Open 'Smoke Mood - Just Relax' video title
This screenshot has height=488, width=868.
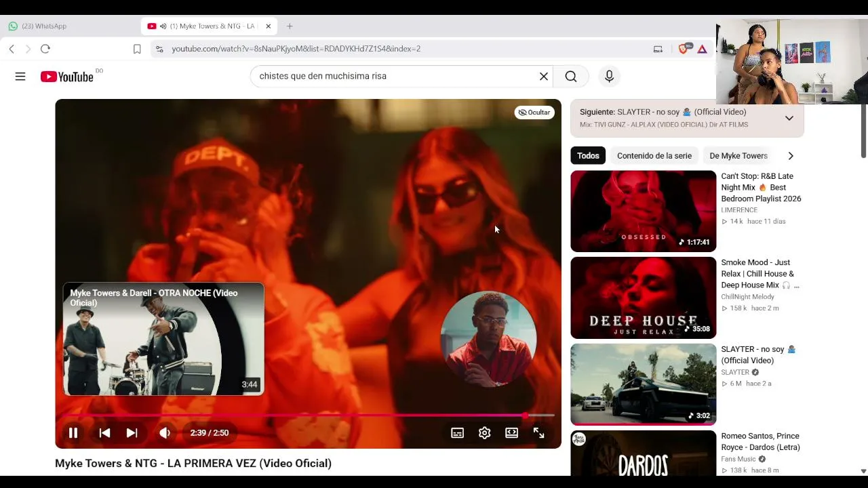pos(760,274)
